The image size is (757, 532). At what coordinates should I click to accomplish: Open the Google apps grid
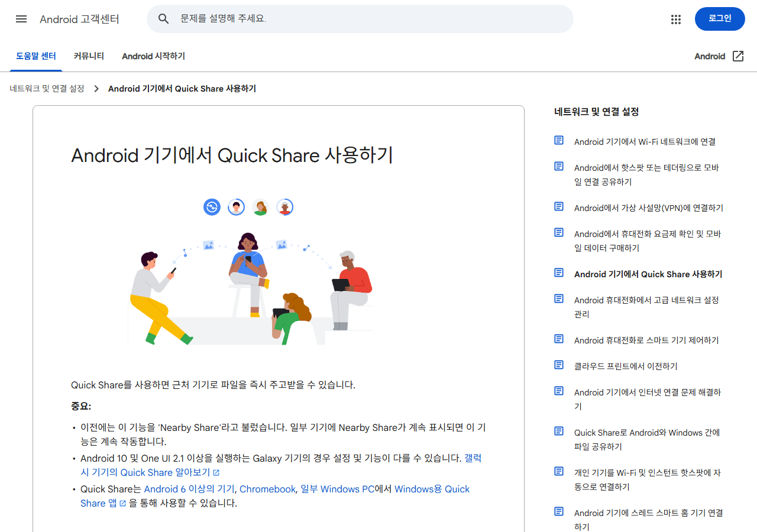676,19
